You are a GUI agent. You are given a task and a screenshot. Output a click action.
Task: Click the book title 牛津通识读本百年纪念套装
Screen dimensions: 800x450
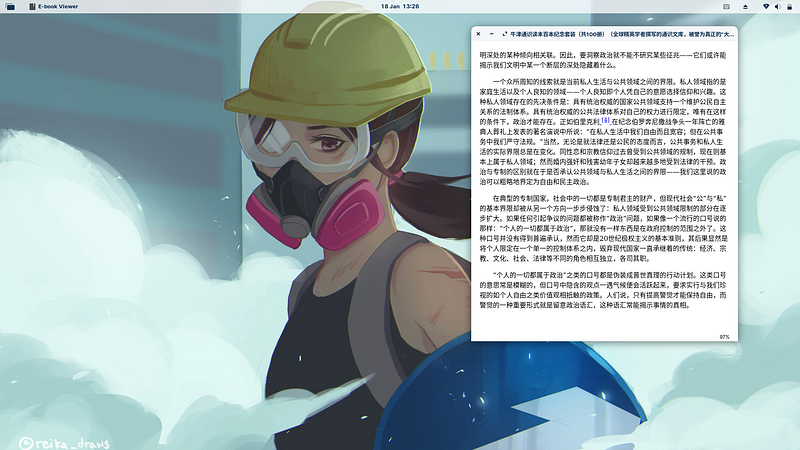[x=543, y=34]
